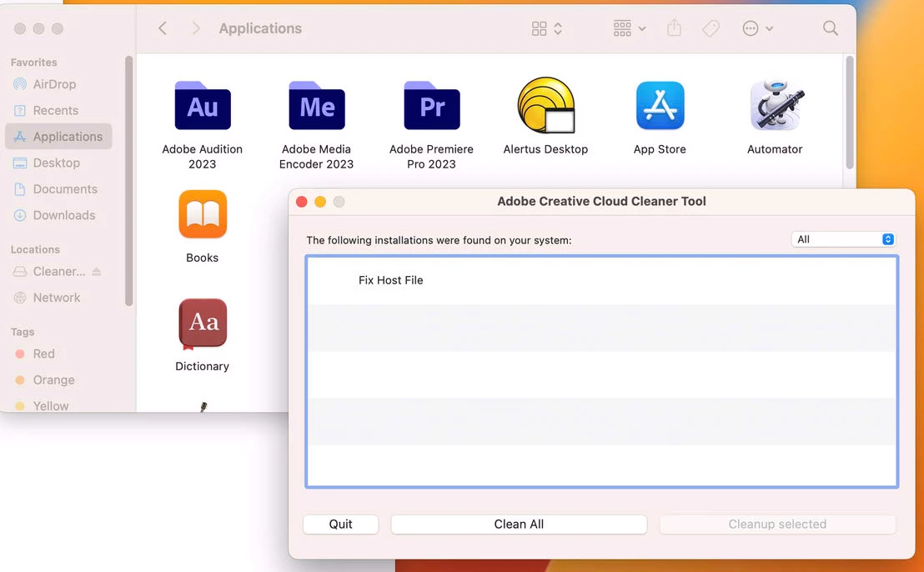This screenshot has height=572, width=924.
Task: Open Finder group-by options dropdown
Action: tap(630, 28)
